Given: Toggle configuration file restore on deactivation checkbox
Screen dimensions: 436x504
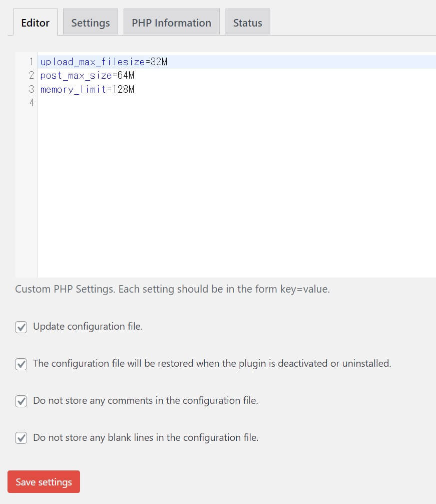Looking at the screenshot, I should pyautogui.click(x=21, y=364).
